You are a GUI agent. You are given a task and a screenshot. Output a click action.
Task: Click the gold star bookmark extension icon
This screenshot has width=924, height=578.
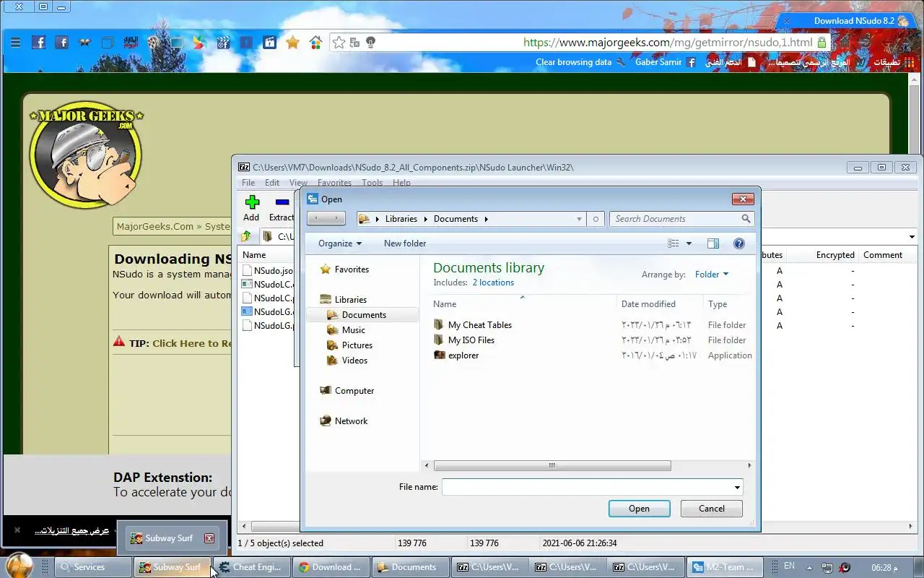pyautogui.click(x=292, y=43)
